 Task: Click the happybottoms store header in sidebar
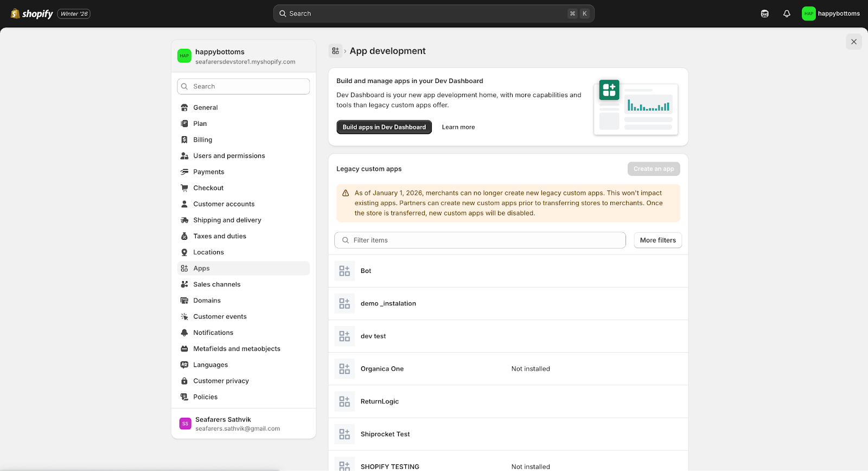[x=244, y=56]
